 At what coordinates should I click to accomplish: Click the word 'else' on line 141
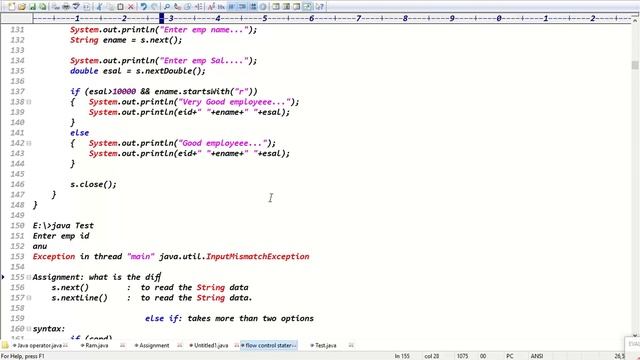pyautogui.click(x=79, y=133)
